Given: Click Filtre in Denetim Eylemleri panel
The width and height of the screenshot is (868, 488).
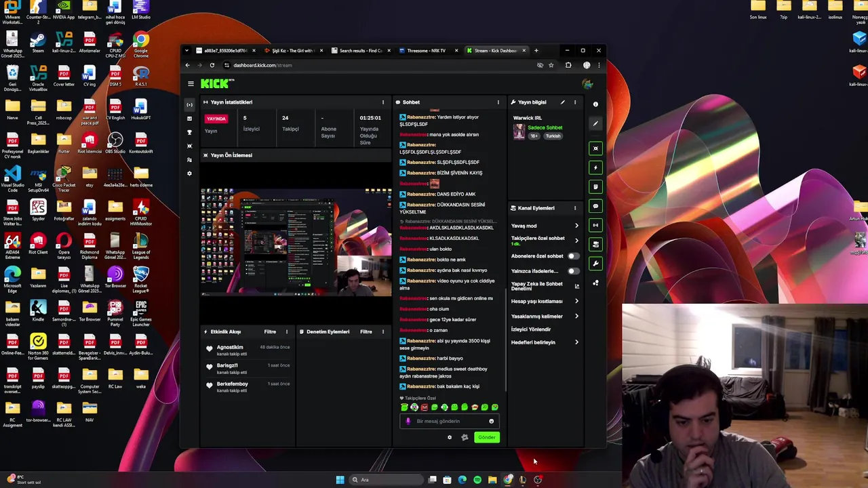Looking at the screenshot, I should pyautogui.click(x=366, y=331).
